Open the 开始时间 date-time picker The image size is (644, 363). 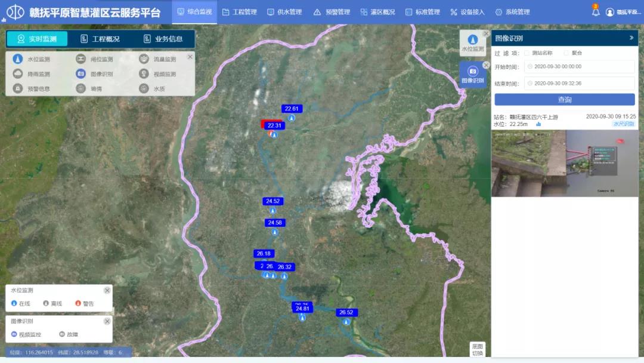[578, 67]
